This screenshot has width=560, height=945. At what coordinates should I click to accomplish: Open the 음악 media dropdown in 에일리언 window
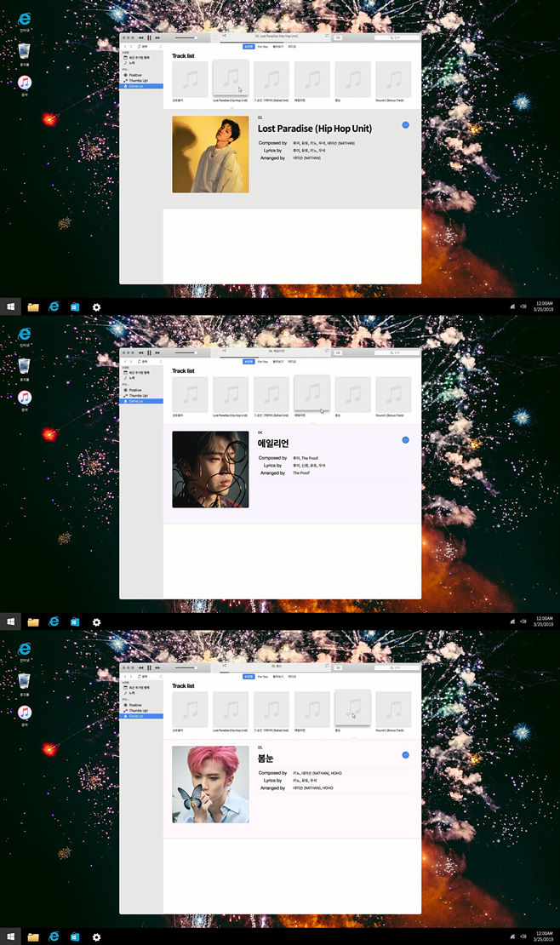pyautogui.click(x=145, y=362)
